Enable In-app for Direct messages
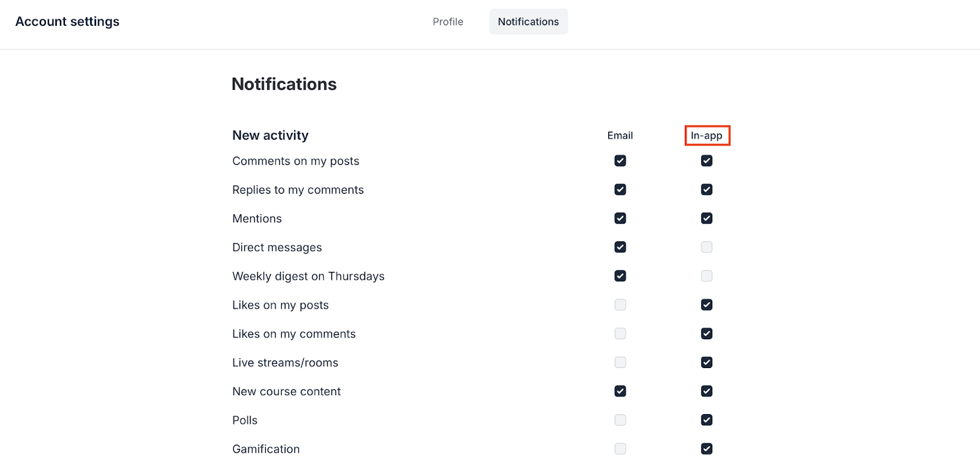 [706, 247]
